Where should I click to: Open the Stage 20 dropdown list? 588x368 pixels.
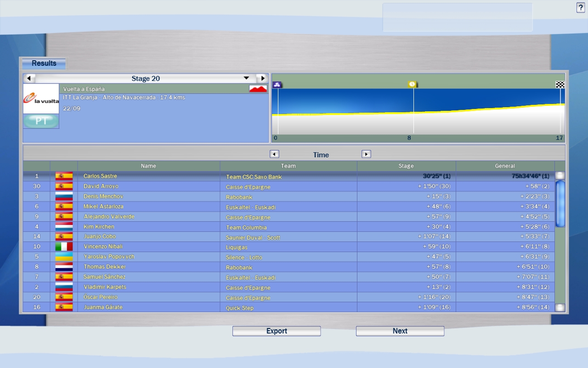point(246,79)
